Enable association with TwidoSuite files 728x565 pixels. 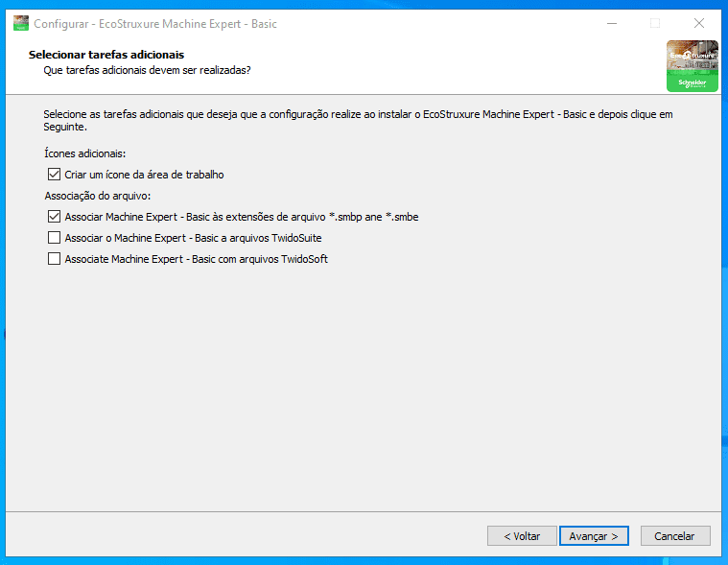[54, 238]
